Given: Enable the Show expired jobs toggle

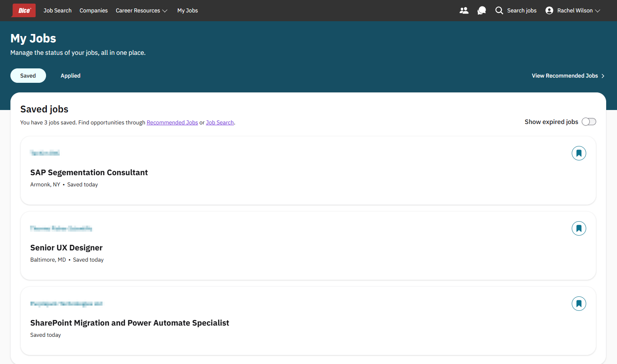Looking at the screenshot, I should (589, 122).
